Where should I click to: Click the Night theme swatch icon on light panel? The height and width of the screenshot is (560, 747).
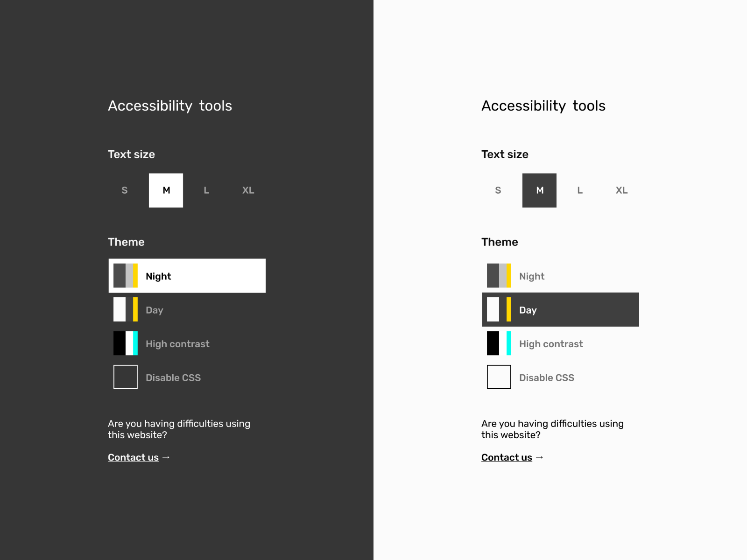499,275
